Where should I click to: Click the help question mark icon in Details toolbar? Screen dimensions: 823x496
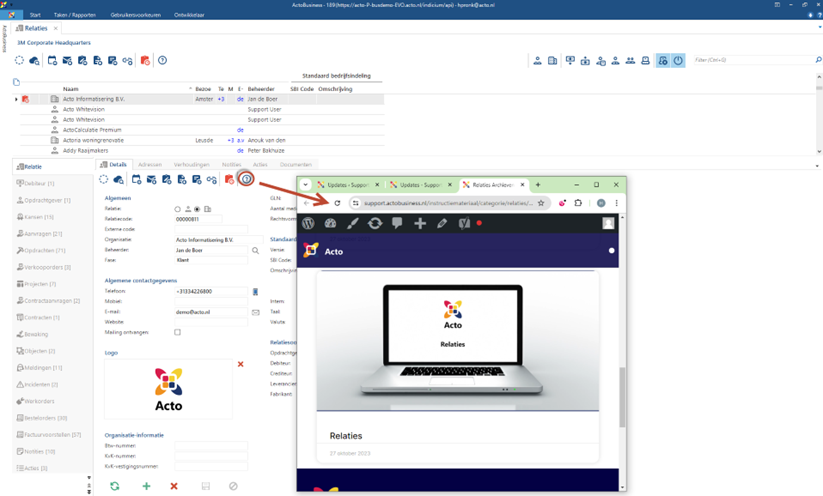(246, 180)
